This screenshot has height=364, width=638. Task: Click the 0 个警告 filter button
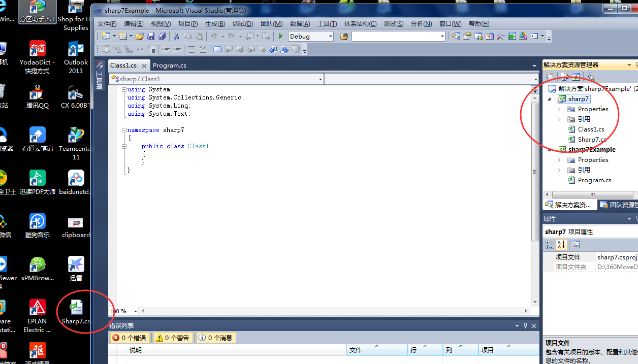173,337
